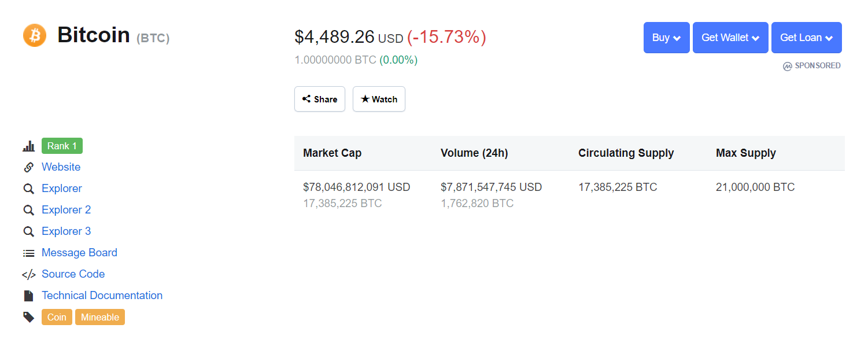Viewport: 868px width, 339px height.
Task: Click the list icon beside Message Board
Action: [x=28, y=253]
